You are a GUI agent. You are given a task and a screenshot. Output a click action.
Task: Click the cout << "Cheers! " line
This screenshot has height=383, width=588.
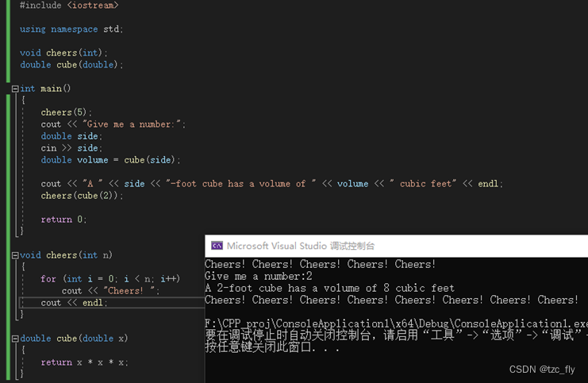[110, 291]
